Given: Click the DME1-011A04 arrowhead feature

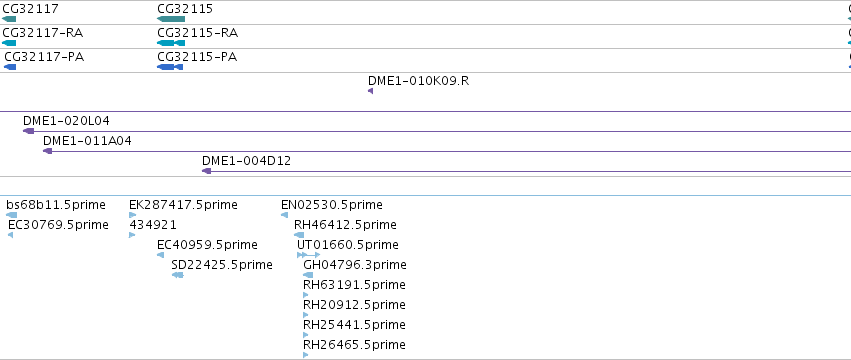Looking at the screenshot, I should pos(48,151).
